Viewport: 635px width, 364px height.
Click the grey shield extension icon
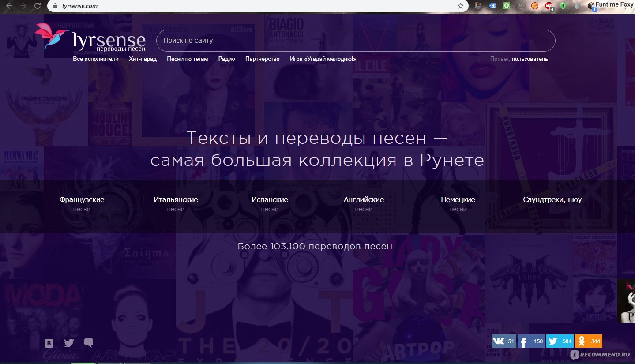pyautogui.click(x=577, y=6)
